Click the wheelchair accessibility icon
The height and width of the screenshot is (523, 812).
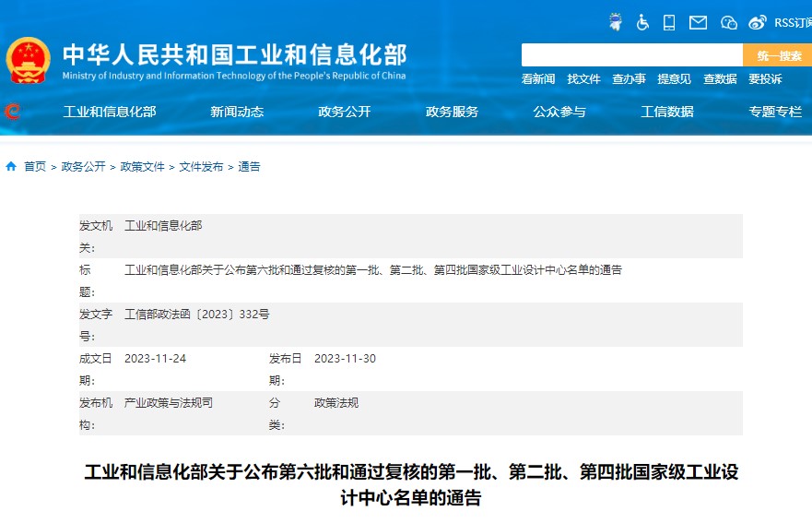pos(642,22)
